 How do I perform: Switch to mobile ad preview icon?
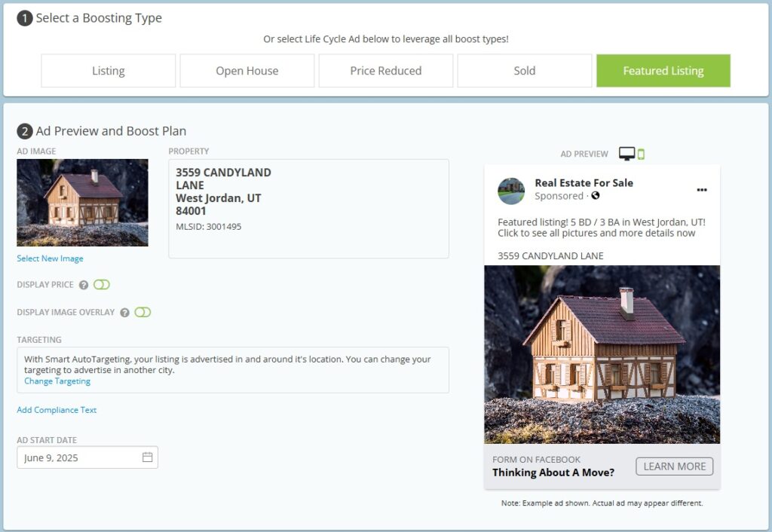tap(642, 154)
